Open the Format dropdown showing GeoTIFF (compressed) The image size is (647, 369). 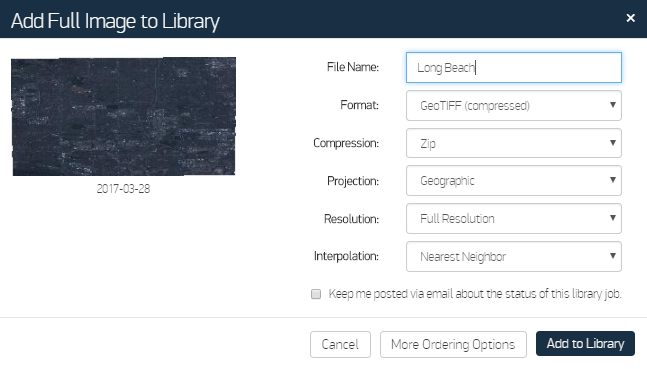(514, 106)
